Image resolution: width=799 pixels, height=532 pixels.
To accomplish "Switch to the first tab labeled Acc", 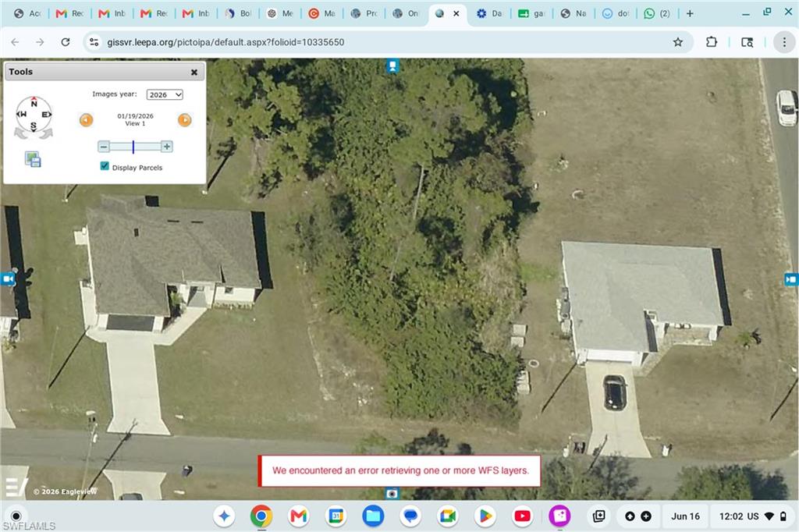I will (27, 14).
